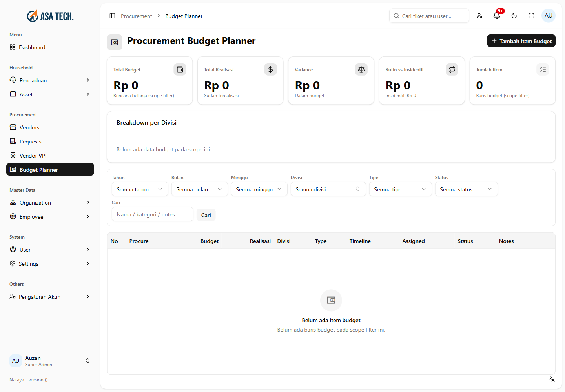Expand the Pengaturan Akun submenu
This screenshot has width=565, height=392.
point(50,297)
